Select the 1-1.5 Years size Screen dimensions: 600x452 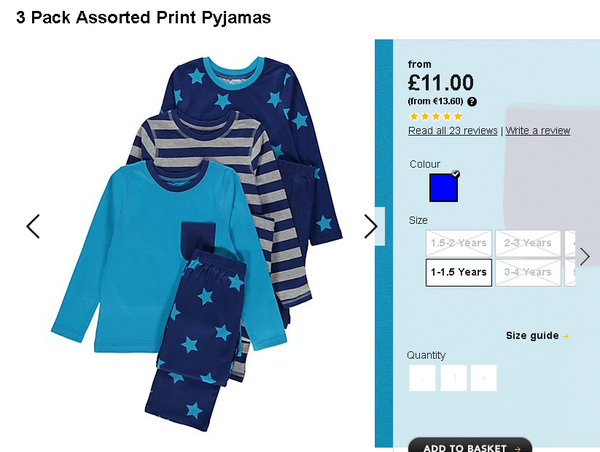tap(458, 272)
